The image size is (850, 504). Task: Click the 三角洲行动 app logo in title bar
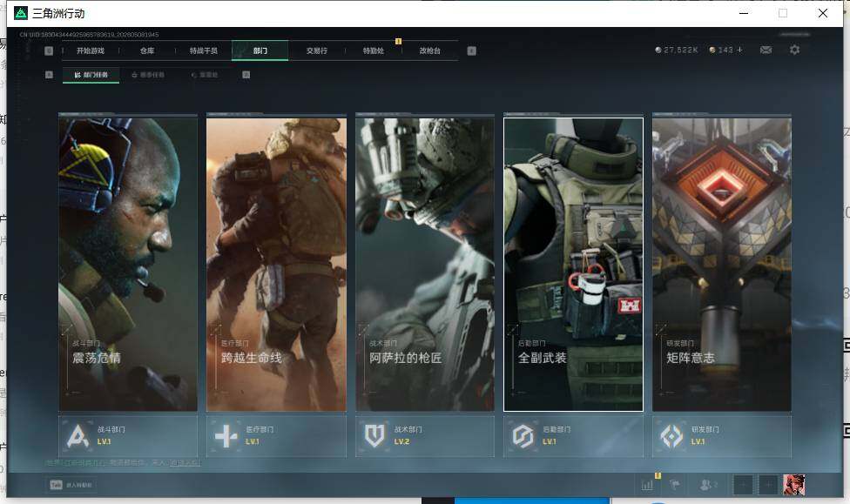[21, 13]
